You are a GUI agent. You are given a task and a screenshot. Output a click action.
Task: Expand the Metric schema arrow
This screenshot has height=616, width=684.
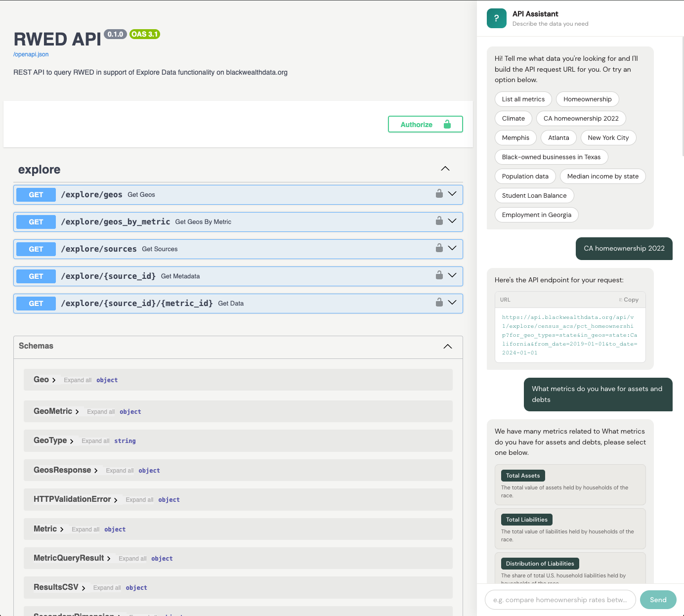point(62,529)
